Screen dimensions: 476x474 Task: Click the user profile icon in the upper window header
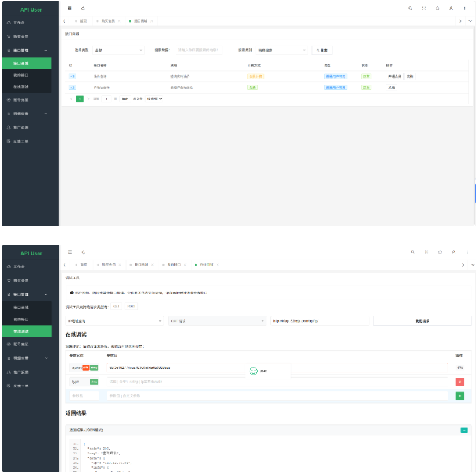coord(451,9)
